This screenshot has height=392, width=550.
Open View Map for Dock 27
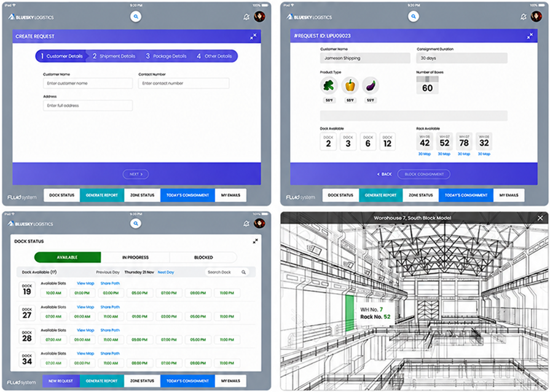(x=85, y=307)
